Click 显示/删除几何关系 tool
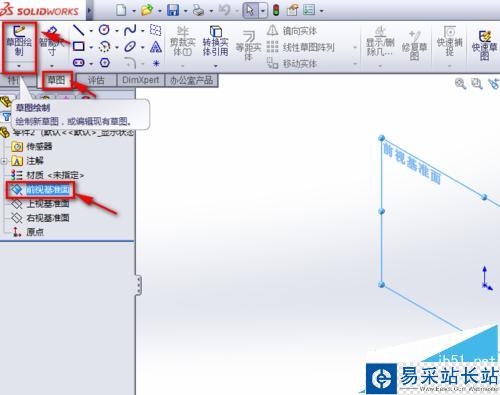This screenshot has width=500, height=395. (x=380, y=41)
